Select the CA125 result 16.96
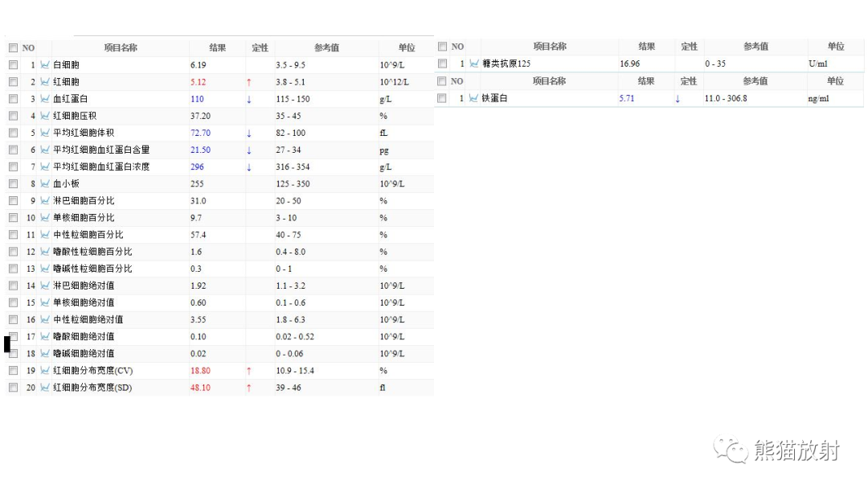 click(630, 64)
